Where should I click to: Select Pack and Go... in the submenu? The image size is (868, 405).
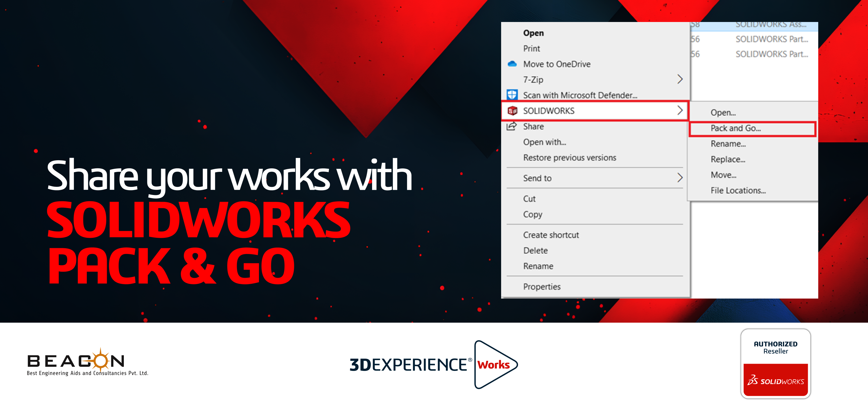753,128
